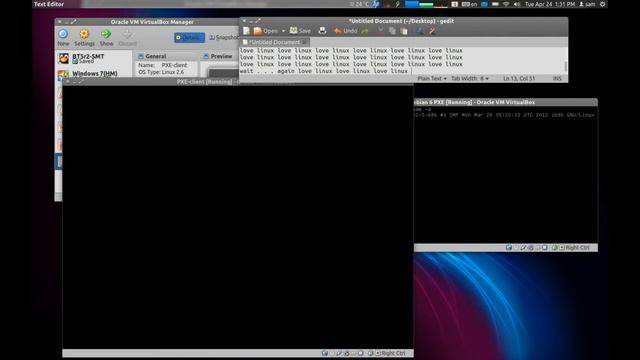
Task: Click the INS insert mode indicator
Action: click(557, 78)
